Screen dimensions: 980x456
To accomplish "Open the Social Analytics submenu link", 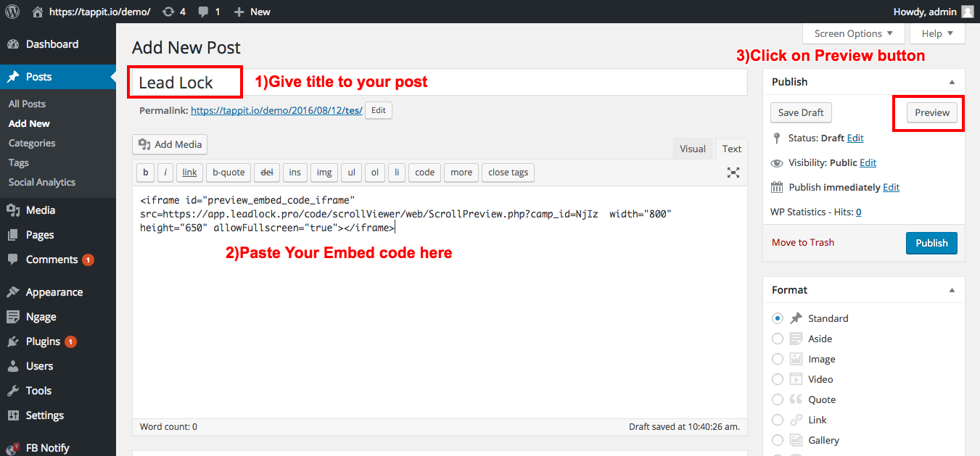I will click(x=42, y=182).
